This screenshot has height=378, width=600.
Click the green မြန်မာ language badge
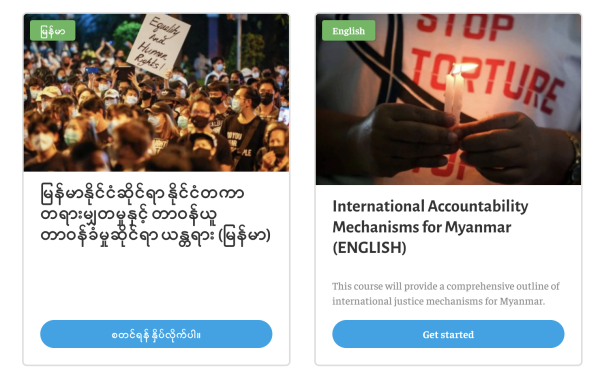(x=52, y=31)
